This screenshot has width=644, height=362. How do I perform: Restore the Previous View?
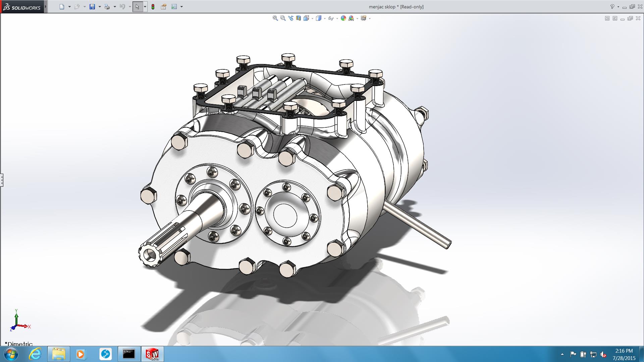coord(290,18)
